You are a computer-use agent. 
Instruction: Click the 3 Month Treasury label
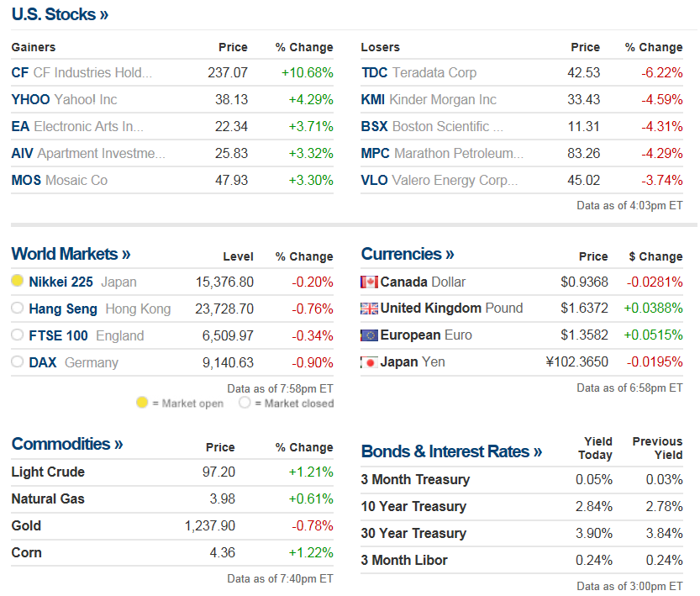coord(416,479)
